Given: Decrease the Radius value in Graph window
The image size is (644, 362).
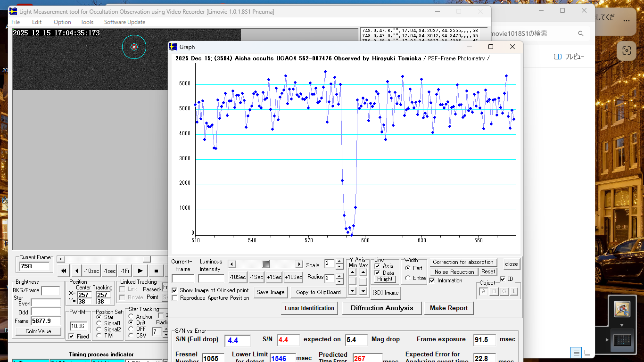Looking at the screenshot, I should 339,281.
